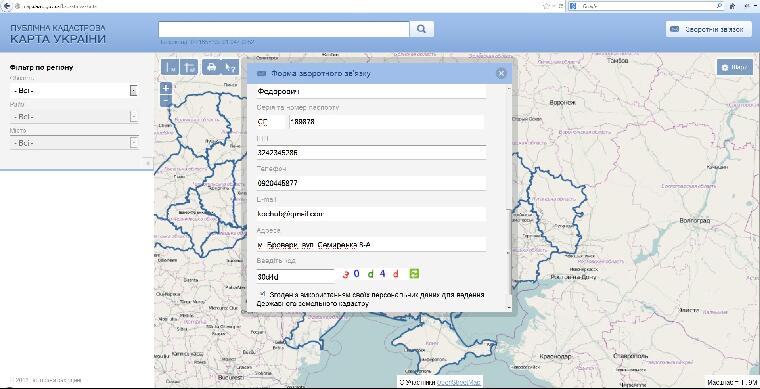Viewport: 760px width, 389px height.
Task: Click the captcha code input field
Action: click(295, 277)
